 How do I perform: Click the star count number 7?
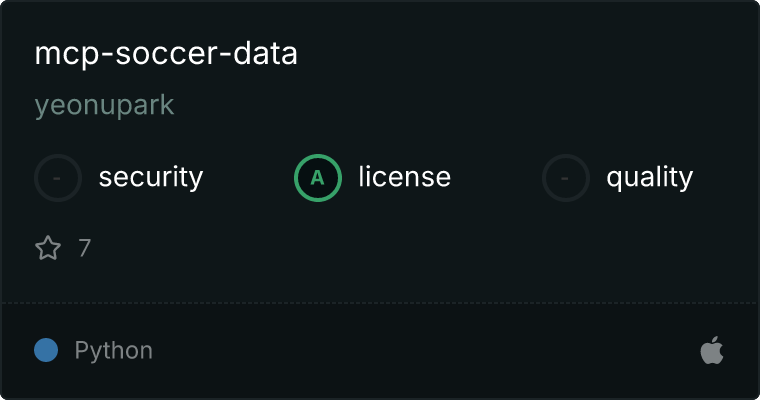click(85, 248)
